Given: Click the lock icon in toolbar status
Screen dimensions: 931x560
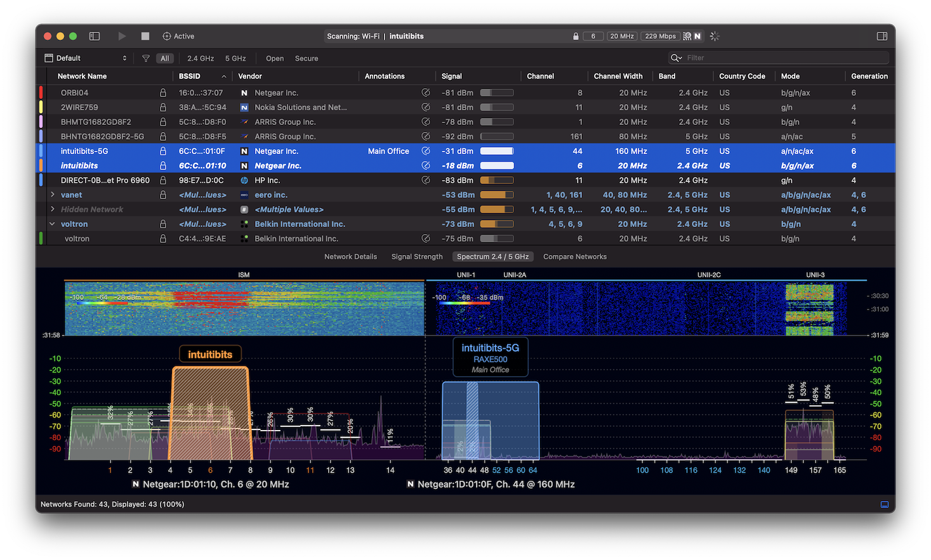Looking at the screenshot, I should (x=576, y=36).
